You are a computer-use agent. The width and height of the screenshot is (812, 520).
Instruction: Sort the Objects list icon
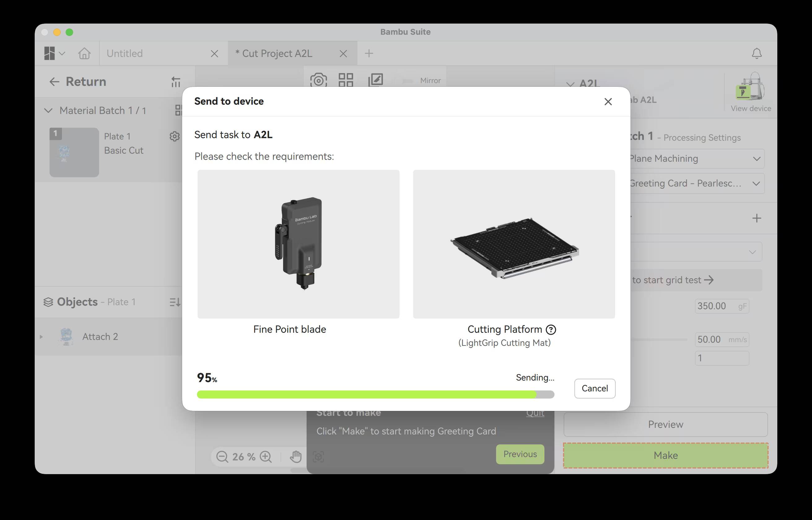pyautogui.click(x=175, y=302)
